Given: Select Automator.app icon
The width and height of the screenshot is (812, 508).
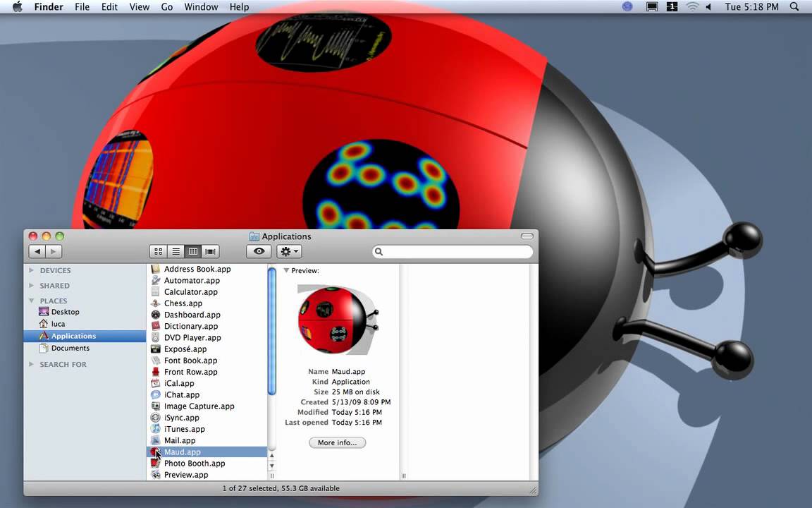Looking at the screenshot, I should click(x=155, y=280).
